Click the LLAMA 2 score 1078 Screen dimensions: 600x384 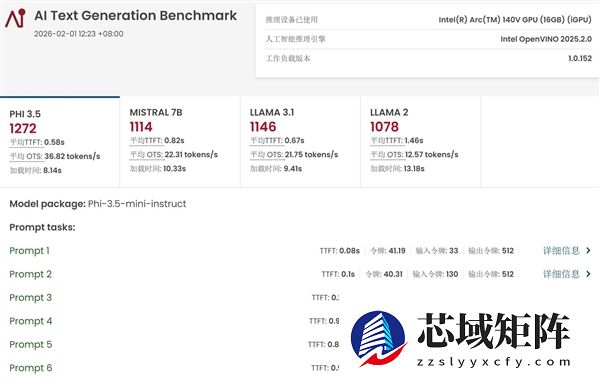(x=384, y=127)
